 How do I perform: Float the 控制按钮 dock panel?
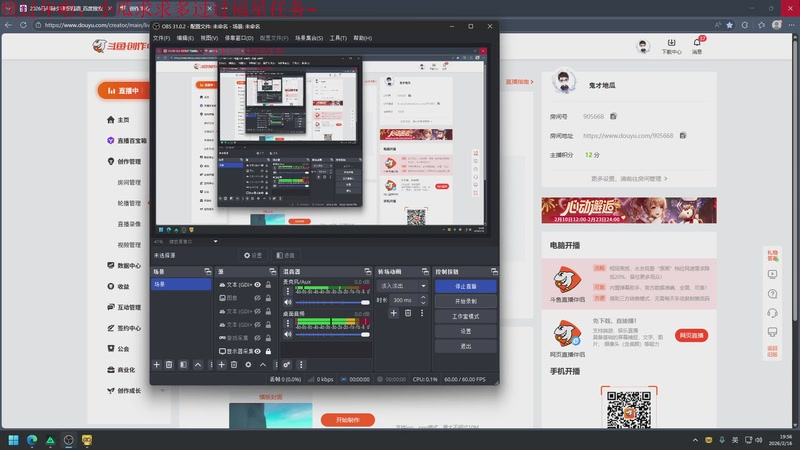(x=494, y=271)
